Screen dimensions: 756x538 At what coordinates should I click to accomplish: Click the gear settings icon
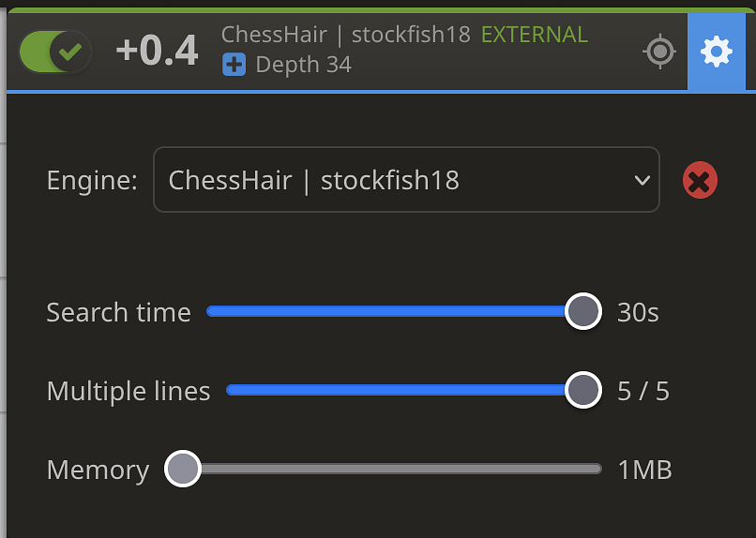coord(717,52)
